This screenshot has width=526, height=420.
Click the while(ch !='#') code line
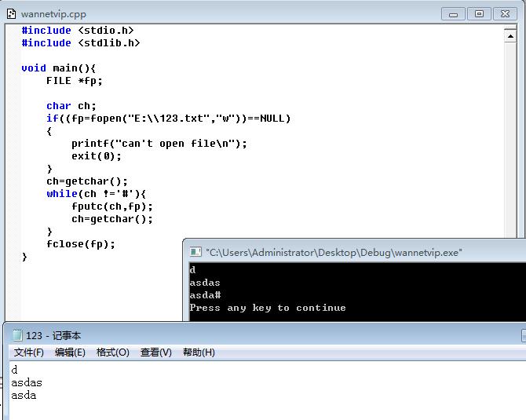pos(96,194)
